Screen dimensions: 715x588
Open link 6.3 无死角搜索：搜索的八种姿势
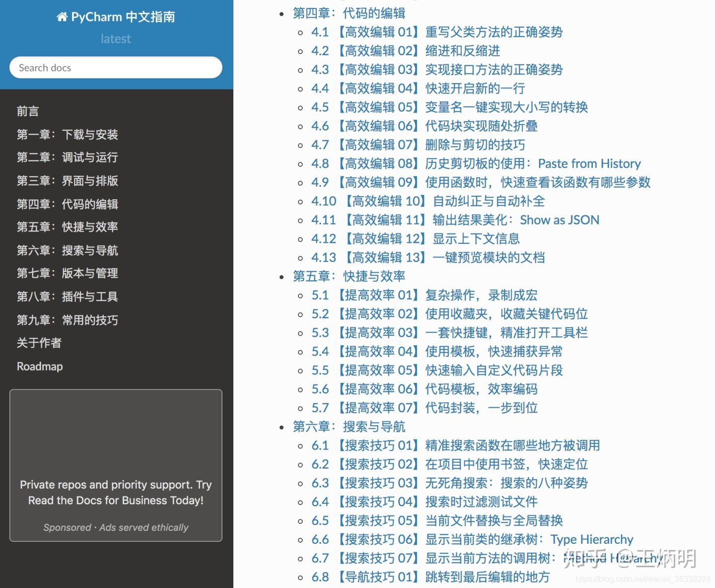[450, 483]
